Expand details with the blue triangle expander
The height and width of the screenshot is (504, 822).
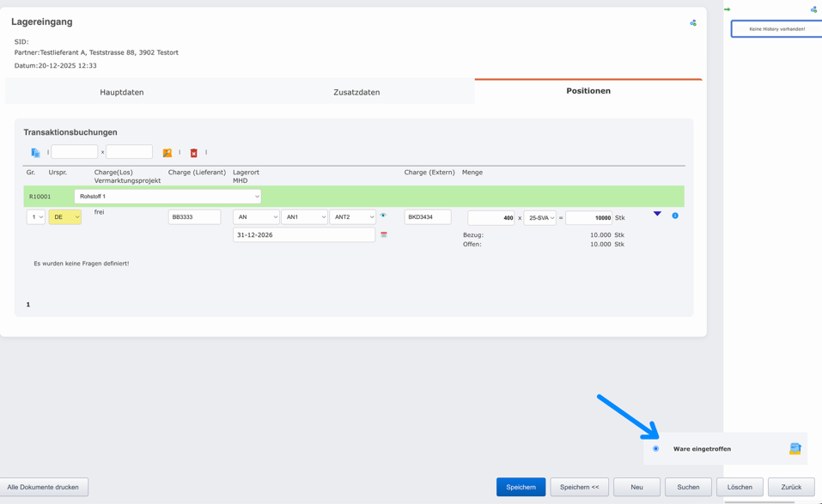[x=657, y=215]
